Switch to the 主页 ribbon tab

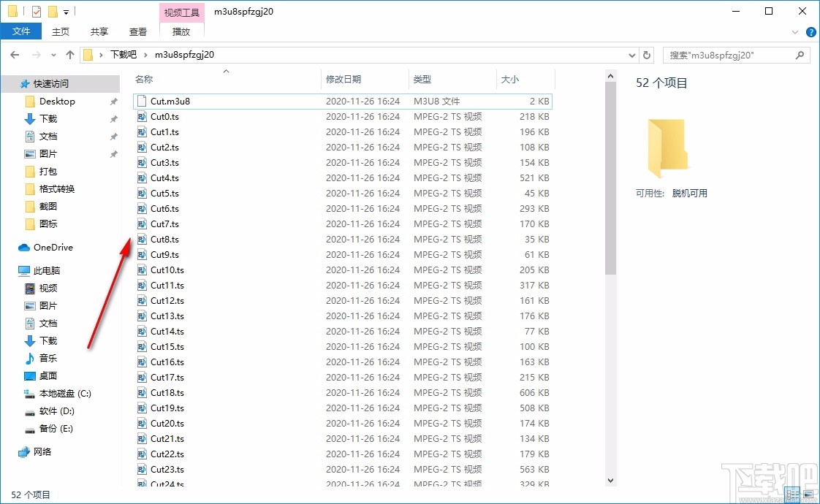coord(61,31)
